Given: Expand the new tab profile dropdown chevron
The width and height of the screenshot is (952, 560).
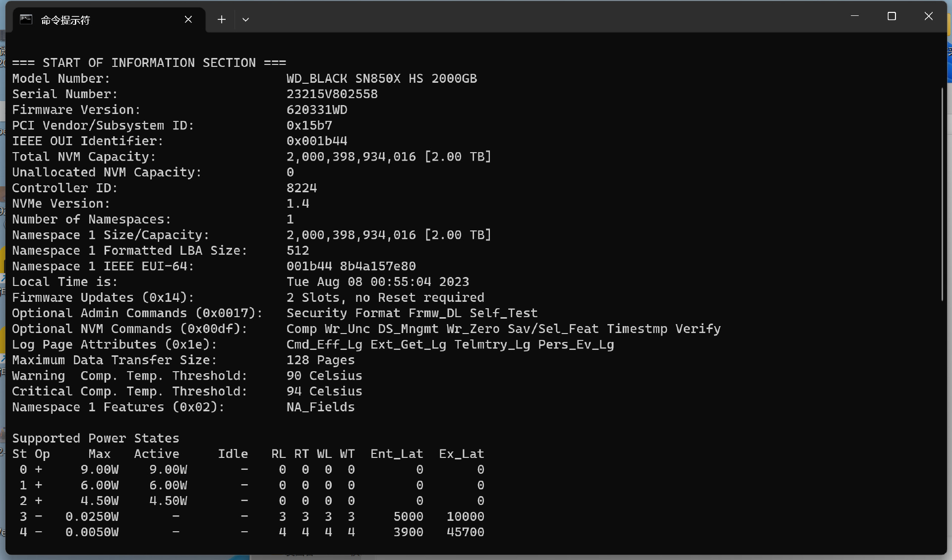Looking at the screenshot, I should click(245, 20).
